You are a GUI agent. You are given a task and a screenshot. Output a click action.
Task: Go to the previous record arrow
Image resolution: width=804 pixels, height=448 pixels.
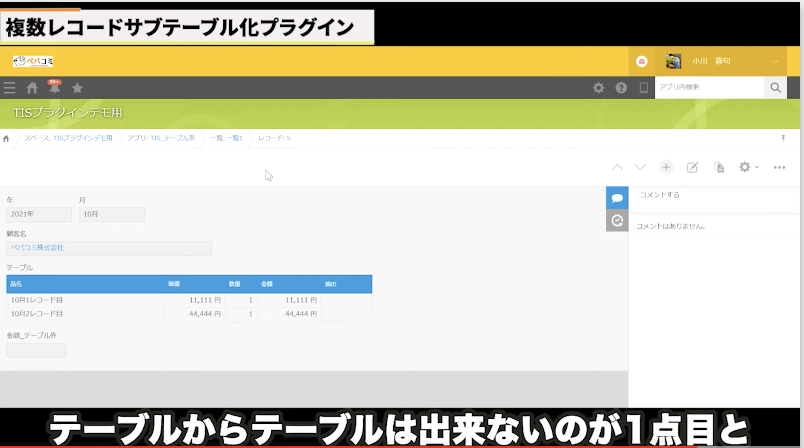pyautogui.click(x=617, y=167)
